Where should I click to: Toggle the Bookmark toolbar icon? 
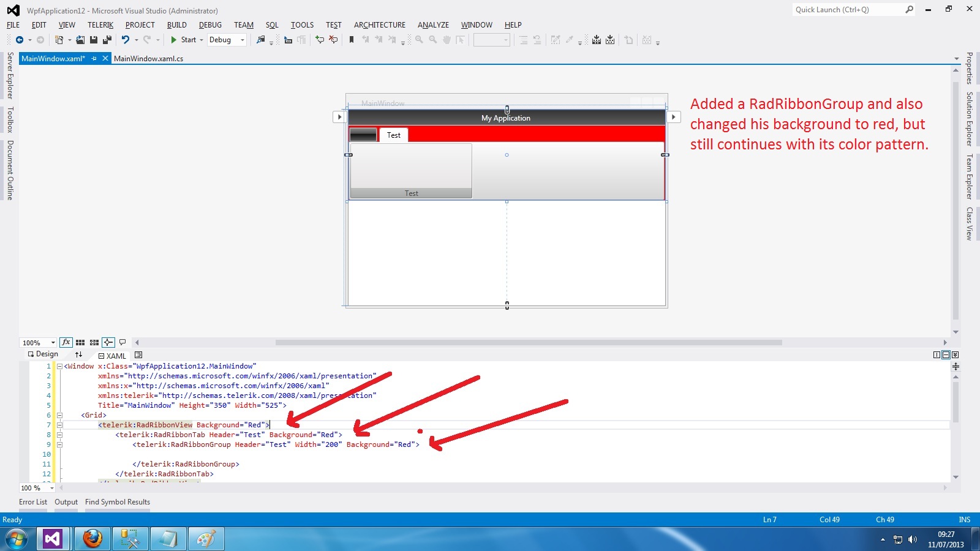352,40
